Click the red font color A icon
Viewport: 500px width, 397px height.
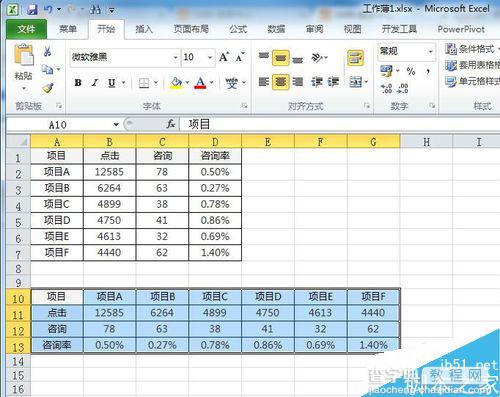pyautogui.click(x=200, y=83)
